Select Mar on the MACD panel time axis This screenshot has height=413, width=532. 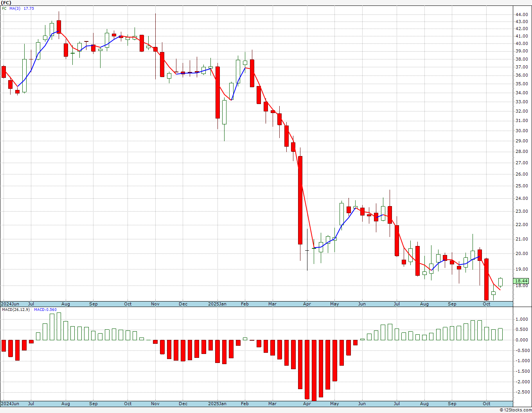point(273,404)
